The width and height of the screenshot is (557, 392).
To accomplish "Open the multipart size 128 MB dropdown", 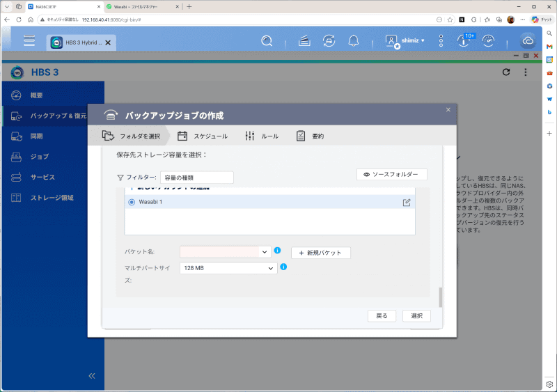I will click(x=228, y=268).
